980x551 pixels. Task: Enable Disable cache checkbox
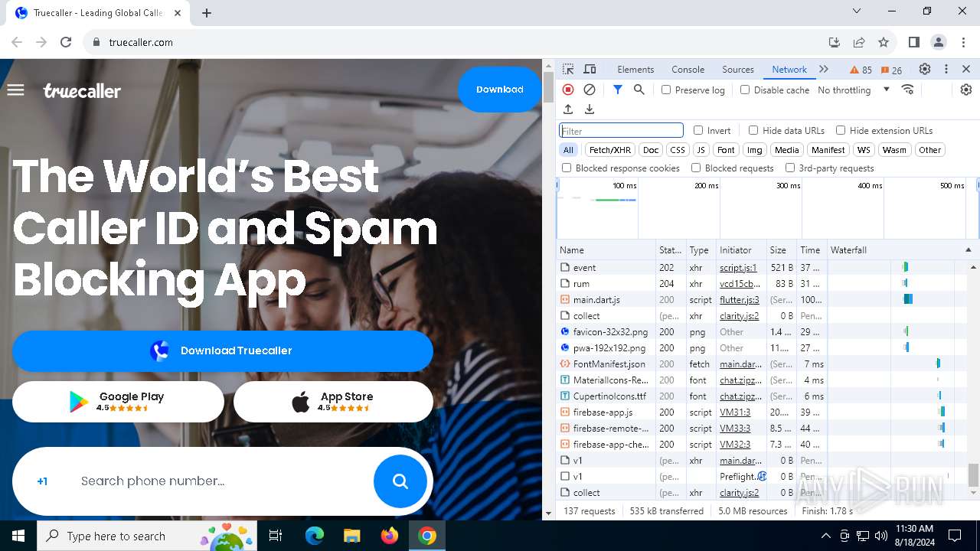[x=745, y=90]
